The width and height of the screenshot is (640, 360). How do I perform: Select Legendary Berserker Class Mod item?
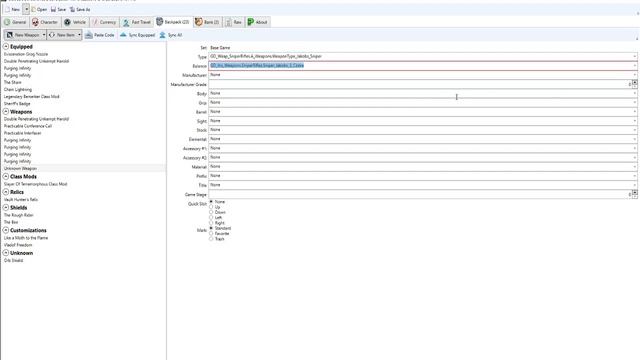(31, 97)
